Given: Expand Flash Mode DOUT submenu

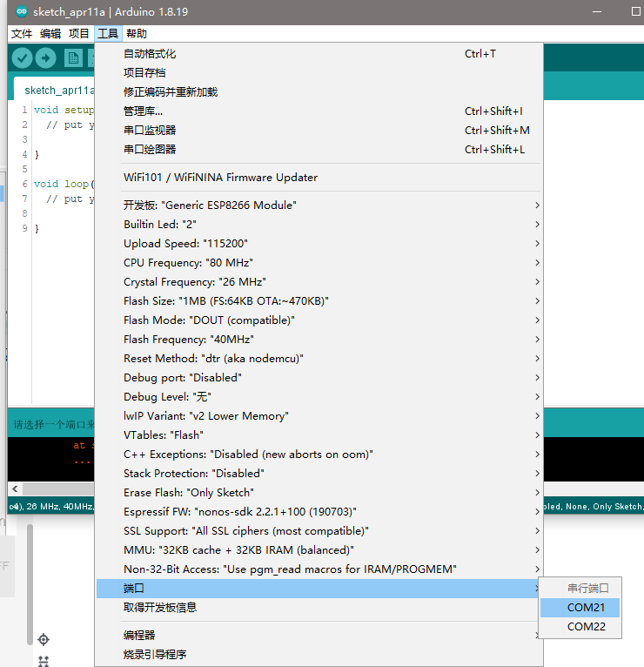Looking at the screenshot, I should pyautogui.click(x=319, y=320).
